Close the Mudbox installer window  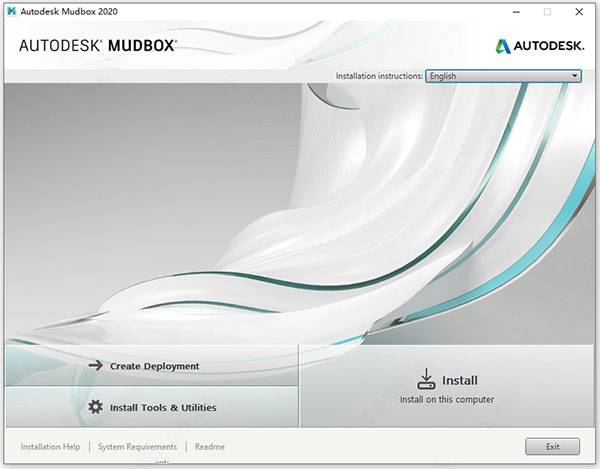click(579, 12)
